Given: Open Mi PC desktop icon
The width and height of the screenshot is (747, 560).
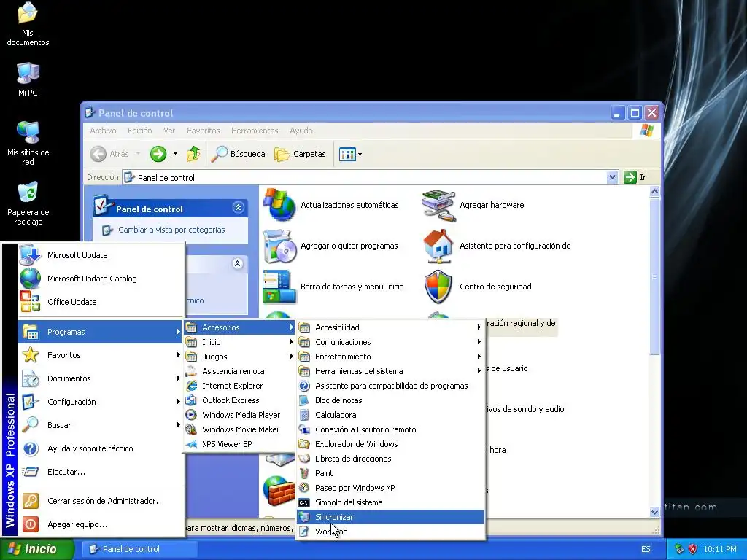Looking at the screenshot, I should coord(28,79).
